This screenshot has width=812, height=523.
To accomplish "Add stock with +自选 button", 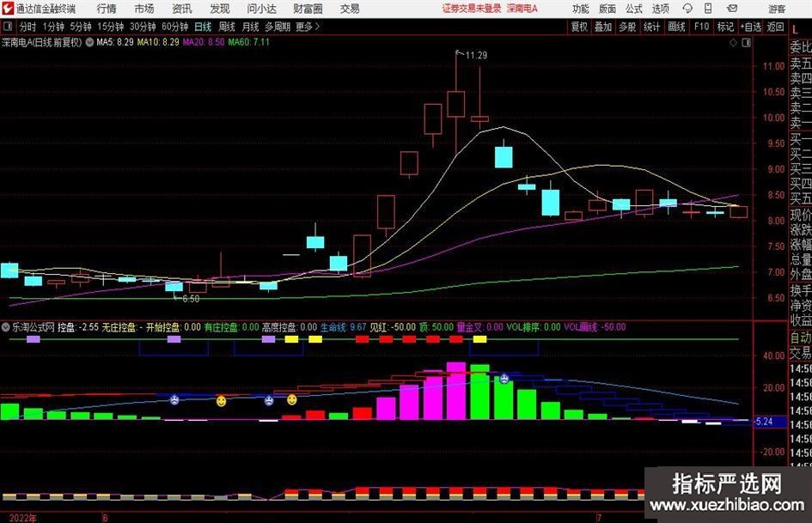I will click(x=751, y=27).
